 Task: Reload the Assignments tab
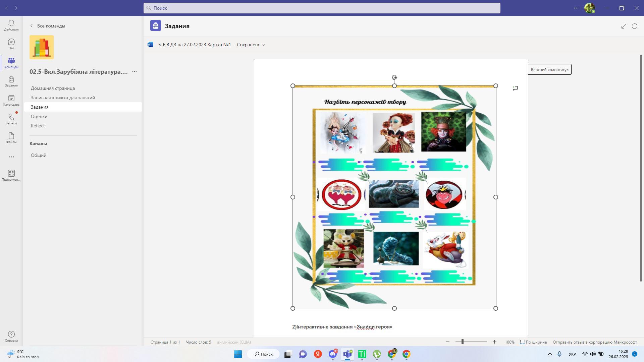pos(635,26)
